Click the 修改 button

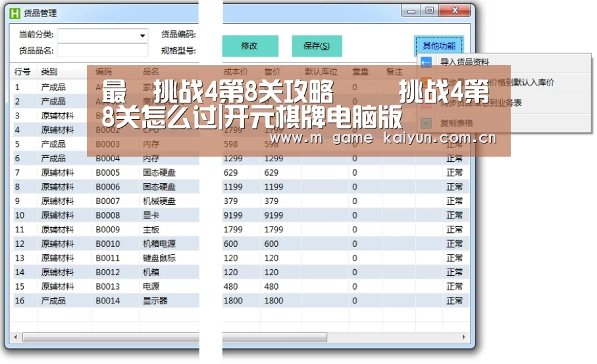point(249,46)
